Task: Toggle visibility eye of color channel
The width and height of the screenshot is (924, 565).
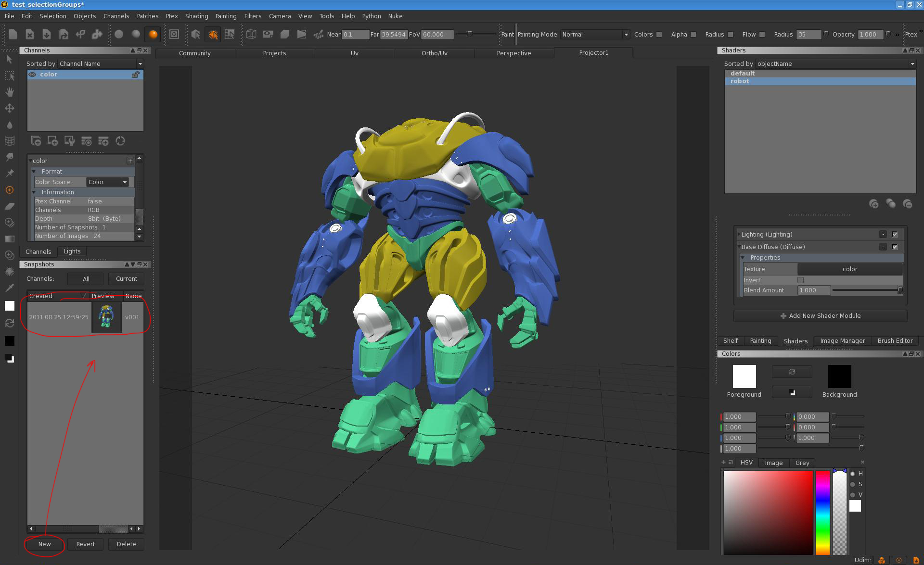Action: [32, 75]
